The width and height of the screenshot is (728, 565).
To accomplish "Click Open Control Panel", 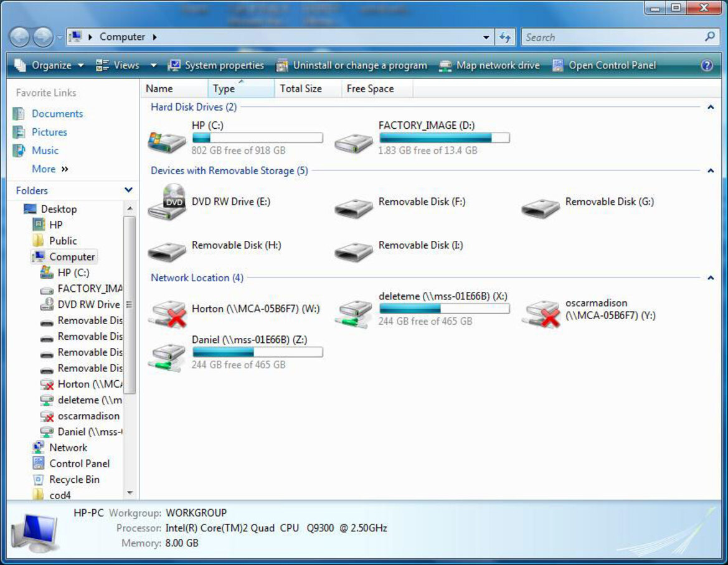I will (x=604, y=65).
